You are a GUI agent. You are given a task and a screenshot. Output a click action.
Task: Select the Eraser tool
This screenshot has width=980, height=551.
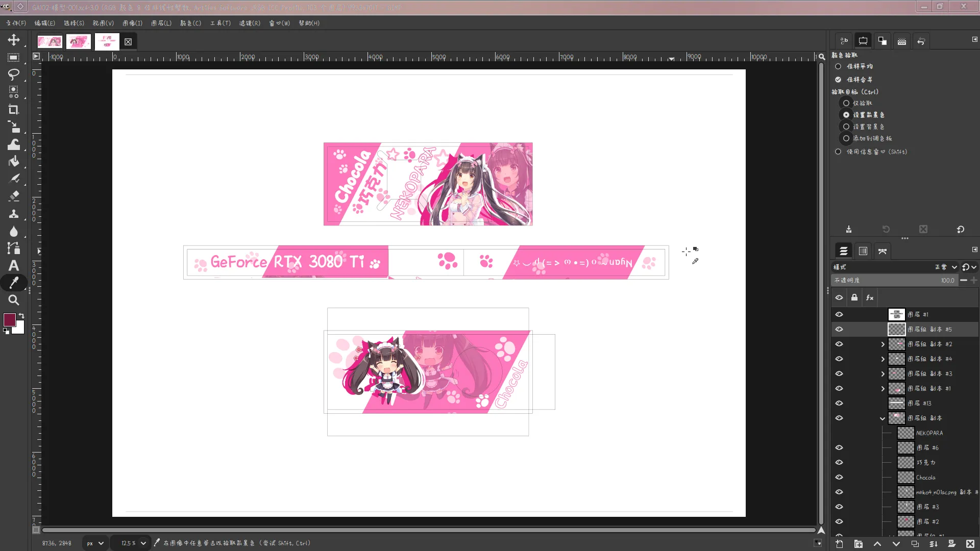point(14,196)
